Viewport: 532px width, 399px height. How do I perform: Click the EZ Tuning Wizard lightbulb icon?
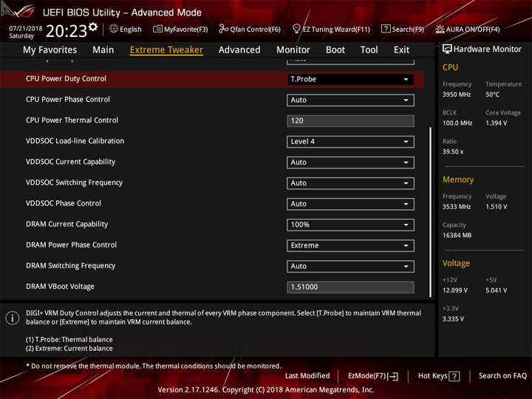click(x=296, y=29)
